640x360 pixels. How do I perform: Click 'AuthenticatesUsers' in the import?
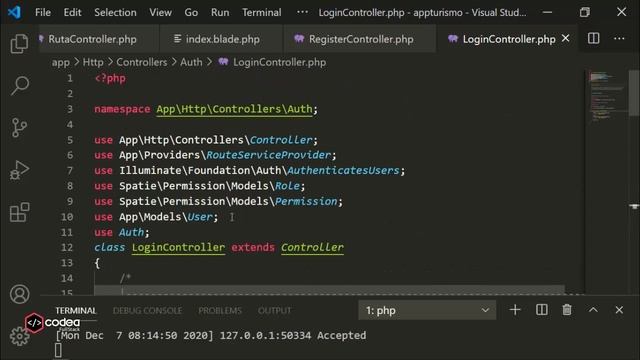tap(343, 171)
